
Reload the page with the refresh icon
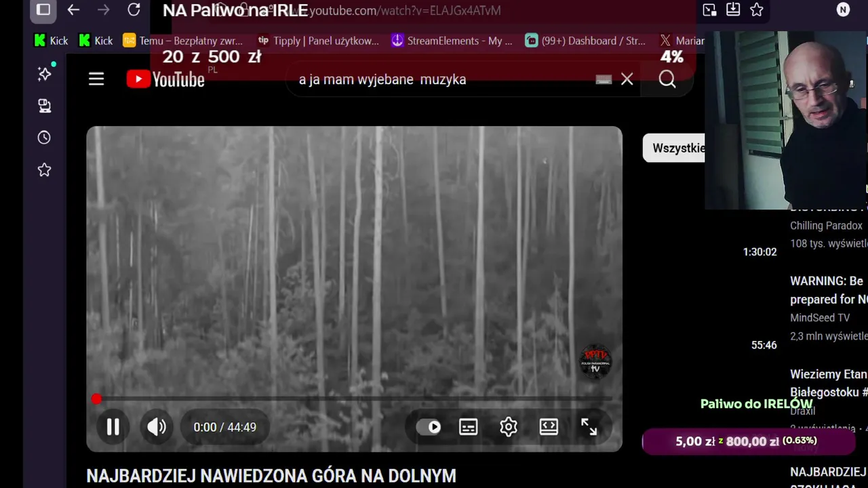[134, 9]
